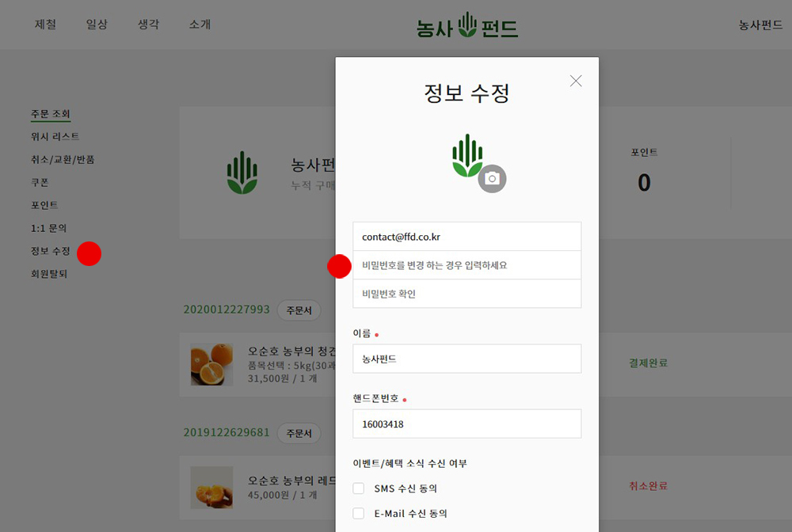Click 회원탈퇴 in the sidebar
Viewport: 792px width, 532px height.
pyautogui.click(x=49, y=274)
